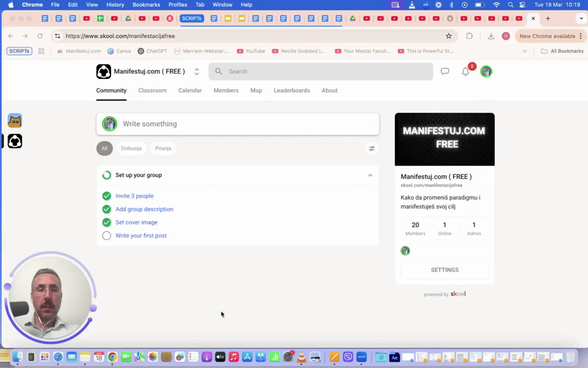
Task: Open the History menu
Action: point(115,5)
